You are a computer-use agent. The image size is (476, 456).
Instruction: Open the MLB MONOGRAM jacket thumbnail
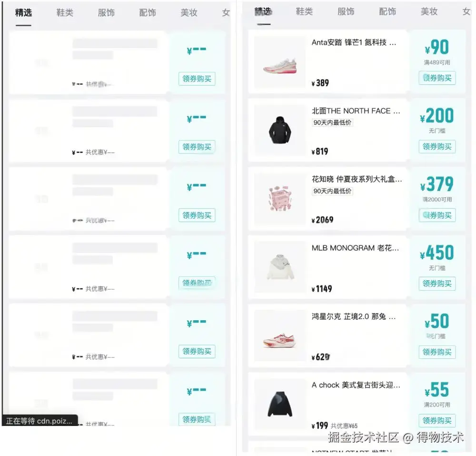280,267
